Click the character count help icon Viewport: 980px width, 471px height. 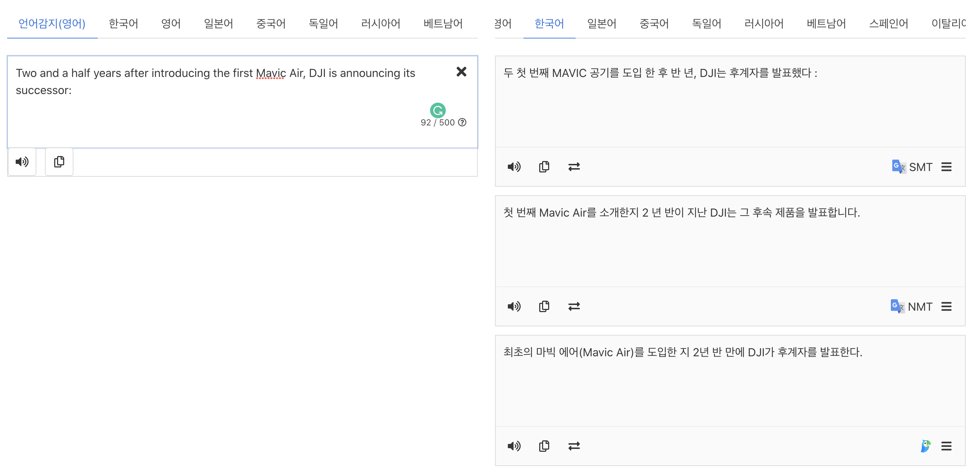click(x=462, y=122)
